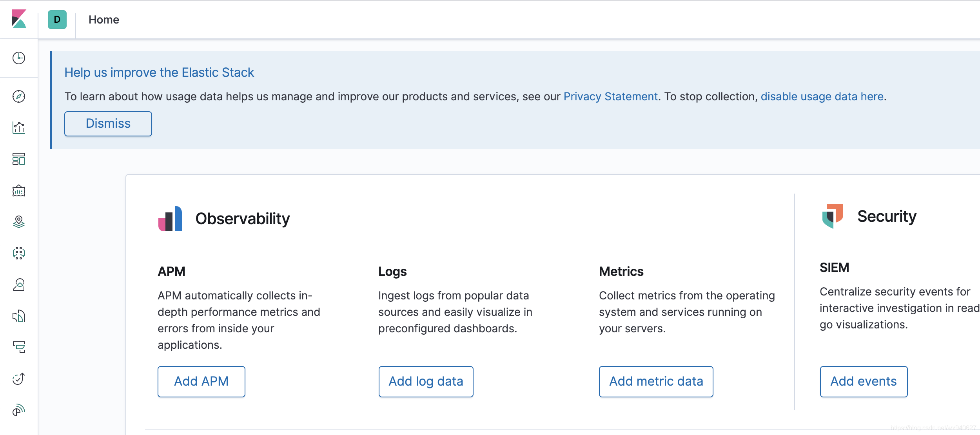The image size is (980, 435).
Task: Dismiss the usage data notice
Action: (108, 124)
